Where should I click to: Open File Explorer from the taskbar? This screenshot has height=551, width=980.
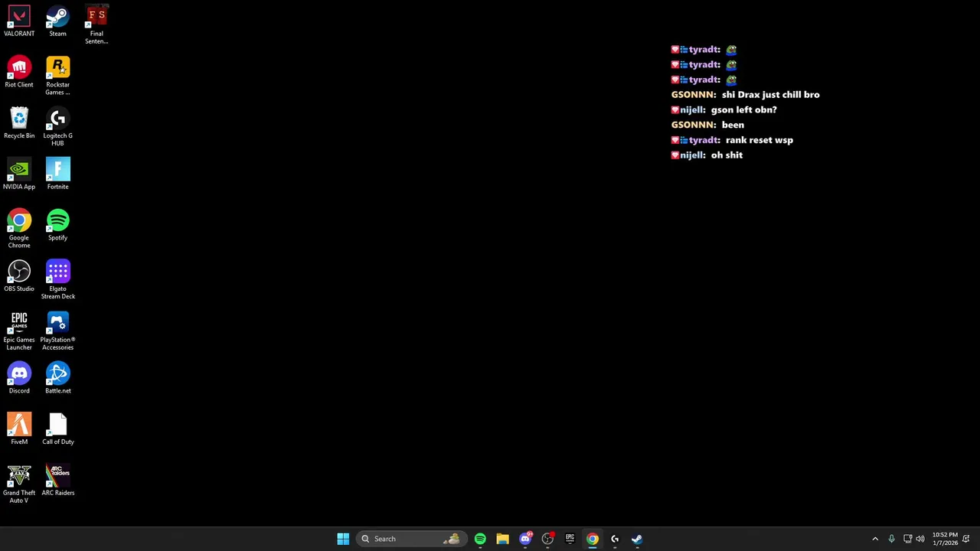(502, 539)
